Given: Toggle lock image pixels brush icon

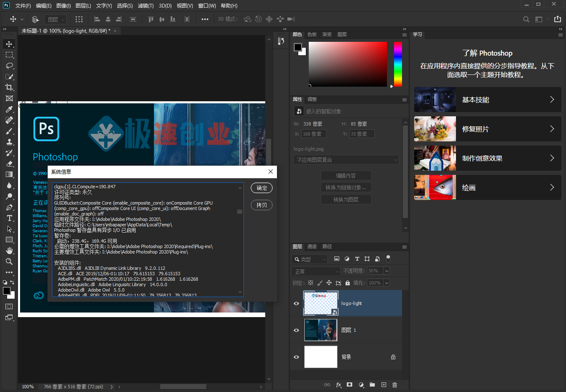Looking at the screenshot, I should (x=320, y=283).
